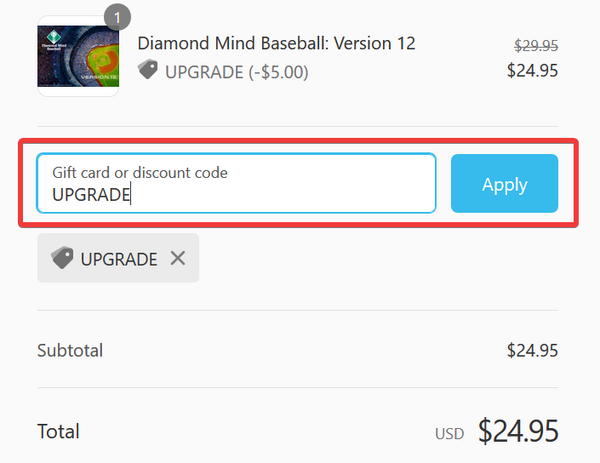The height and width of the screenshot is (463, 600).
Task: Select the UPGRADE label in the discount chip
Action: [119, 259]
